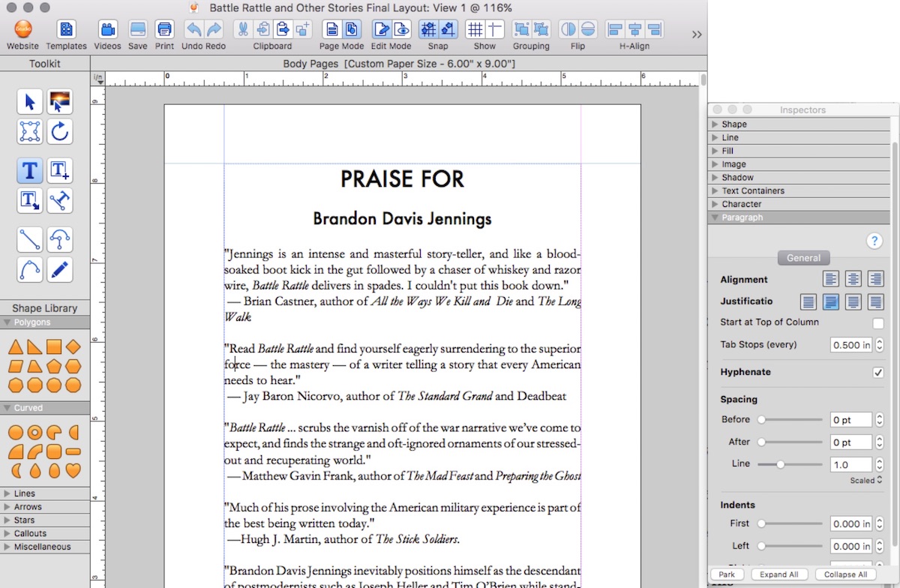The width and height of the screenshot is (900, 588).
Task: Switch to the General tab in Paragraph settings
Action: pos(803,257)
